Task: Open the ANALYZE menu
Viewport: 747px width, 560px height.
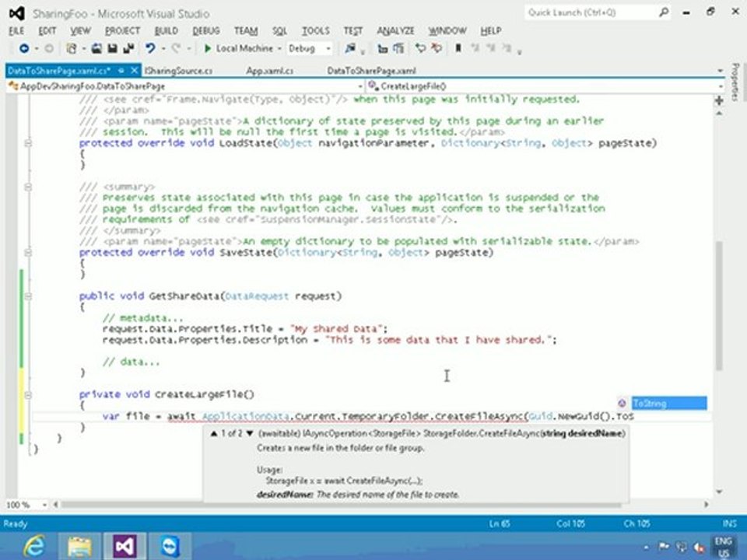Action: (395, 31)
